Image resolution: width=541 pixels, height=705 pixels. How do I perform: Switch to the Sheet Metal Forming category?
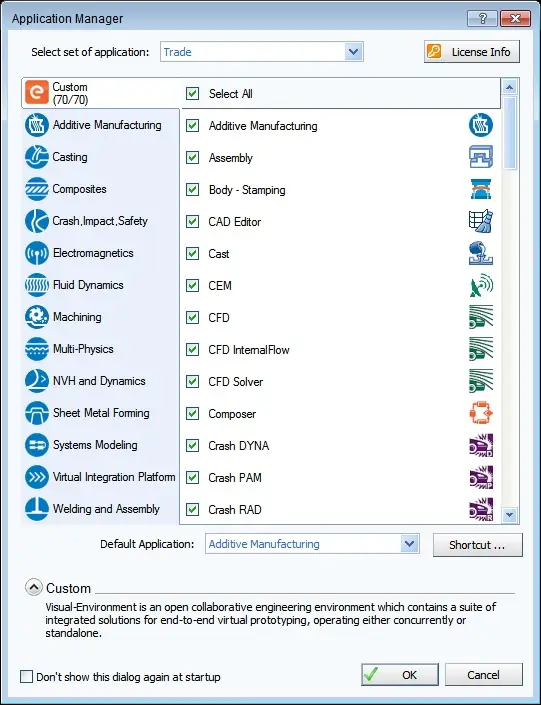tap(101, 413)
